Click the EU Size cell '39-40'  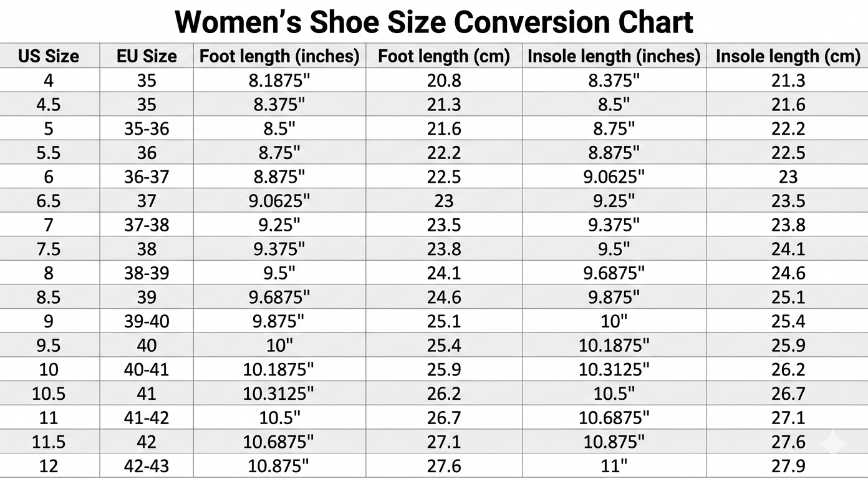(147, 321)
